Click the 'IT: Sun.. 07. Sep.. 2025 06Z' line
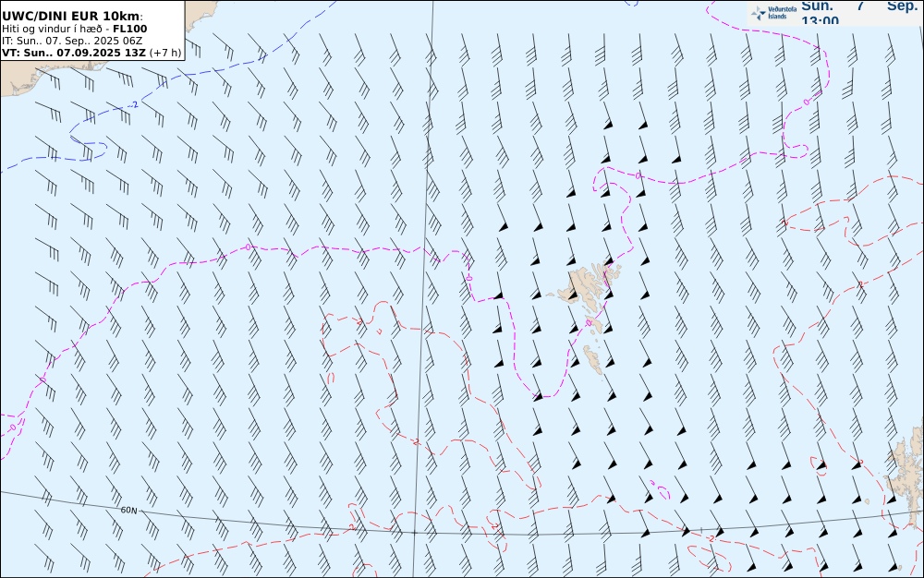924x578 pixels. pyautogui.click(x=72, y=41)
